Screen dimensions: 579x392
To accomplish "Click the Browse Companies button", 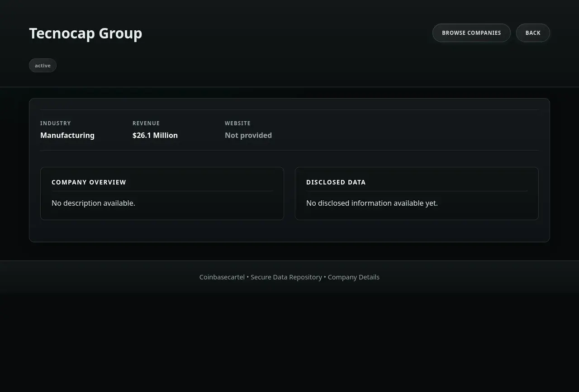I will [x=471, y=33].
